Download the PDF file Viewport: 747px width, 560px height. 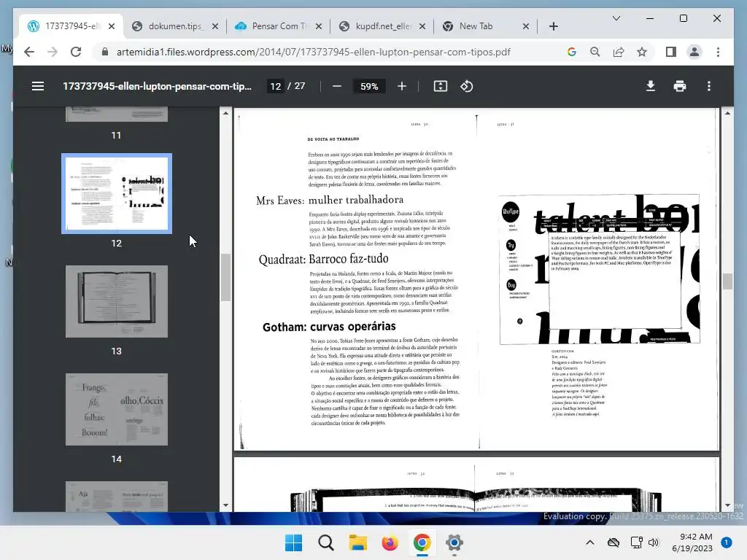tap(650, 86)
